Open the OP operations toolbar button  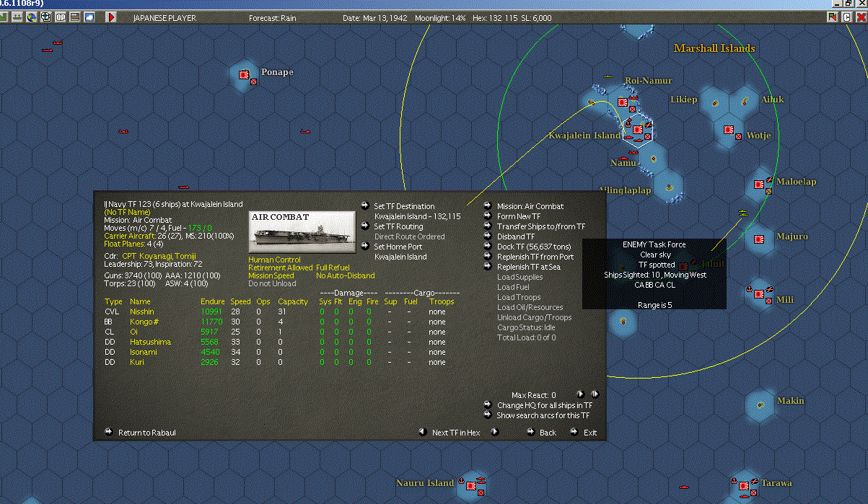[x=61, y=17]
